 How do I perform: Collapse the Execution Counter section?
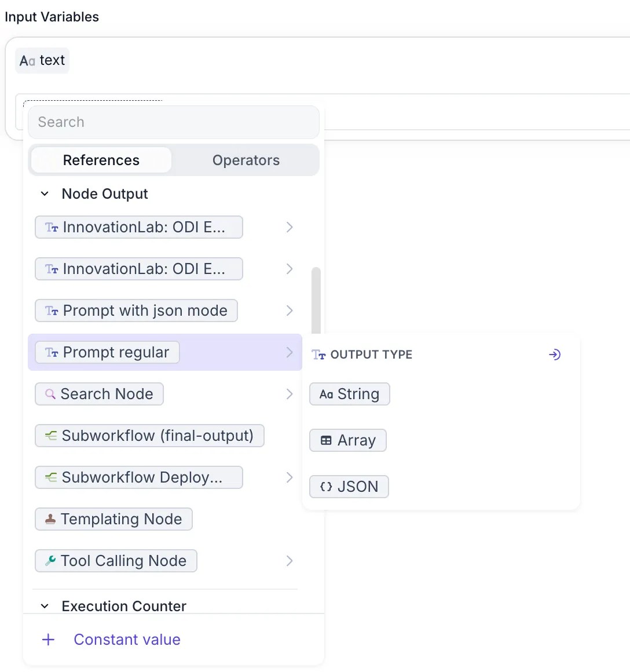tap(45, 606)
